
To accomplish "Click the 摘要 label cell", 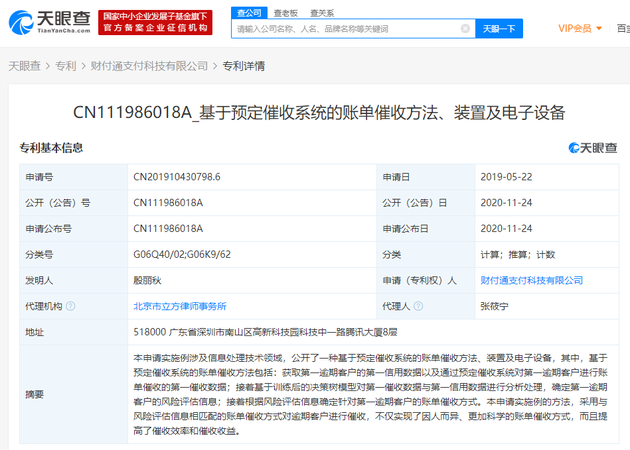I will [x=74, y=395].
